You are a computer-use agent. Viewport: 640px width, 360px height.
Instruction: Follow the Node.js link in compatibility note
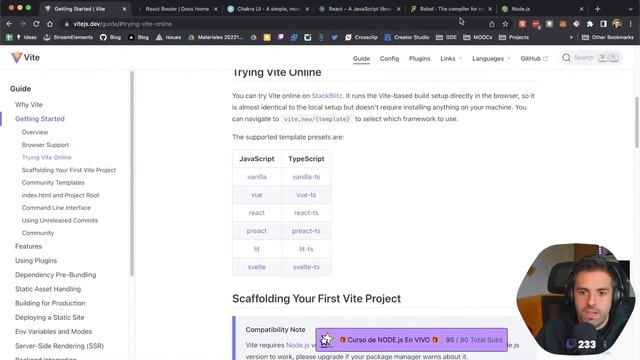click(298, 345)
